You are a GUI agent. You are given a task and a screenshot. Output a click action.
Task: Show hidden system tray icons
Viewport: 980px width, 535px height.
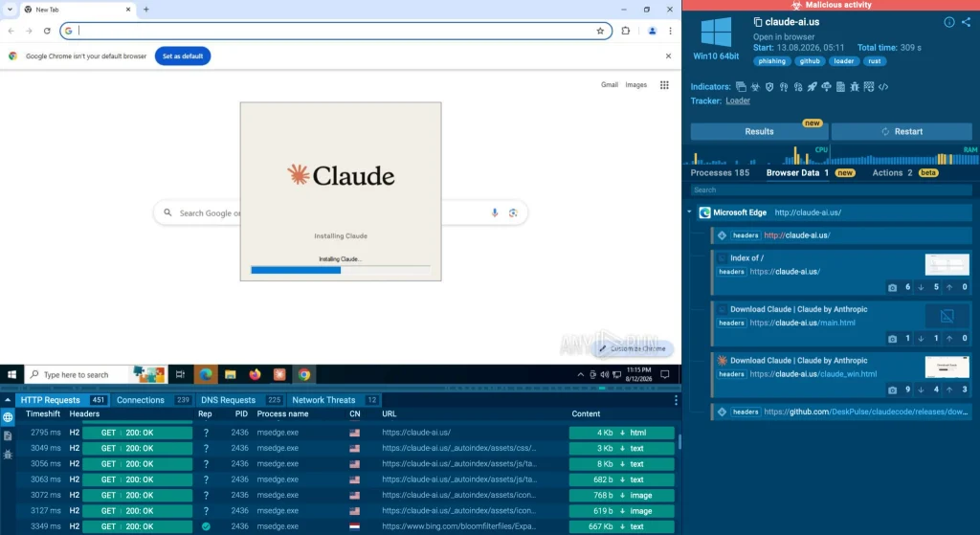[581, 374]
